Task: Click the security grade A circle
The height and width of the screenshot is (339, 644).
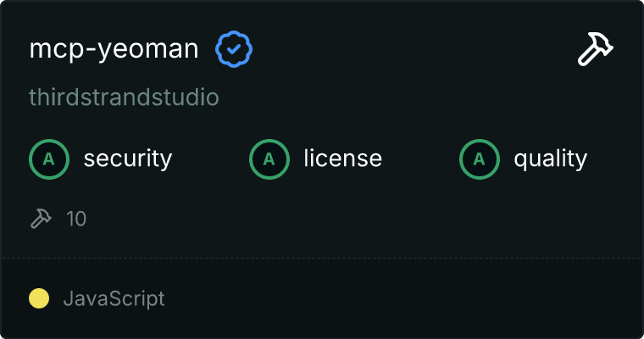Action: 49,158
